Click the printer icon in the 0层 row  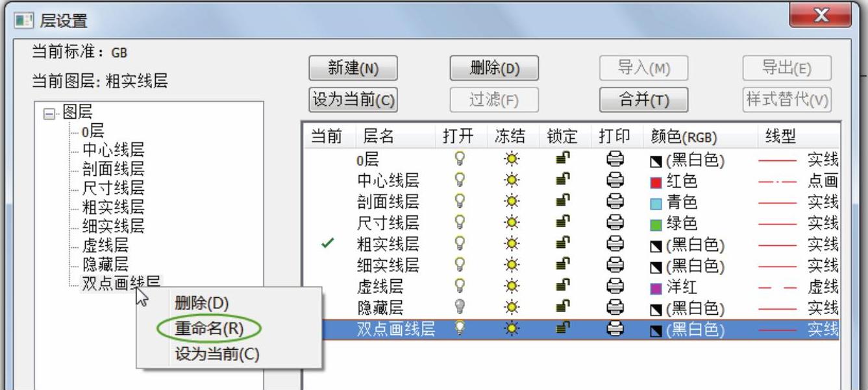point(615,160)
